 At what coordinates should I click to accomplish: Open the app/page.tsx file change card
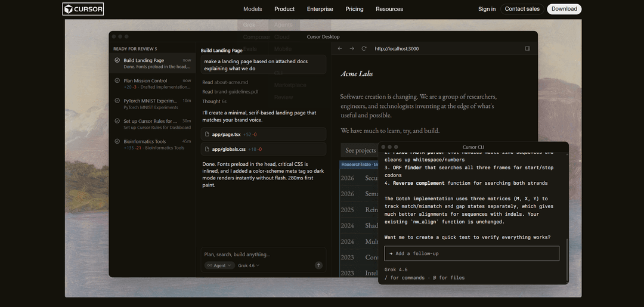(x=264, y=134)
